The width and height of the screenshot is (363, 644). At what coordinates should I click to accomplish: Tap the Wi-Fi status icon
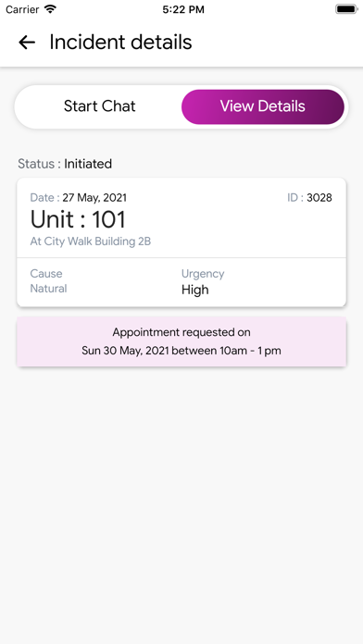click(50, 9)
